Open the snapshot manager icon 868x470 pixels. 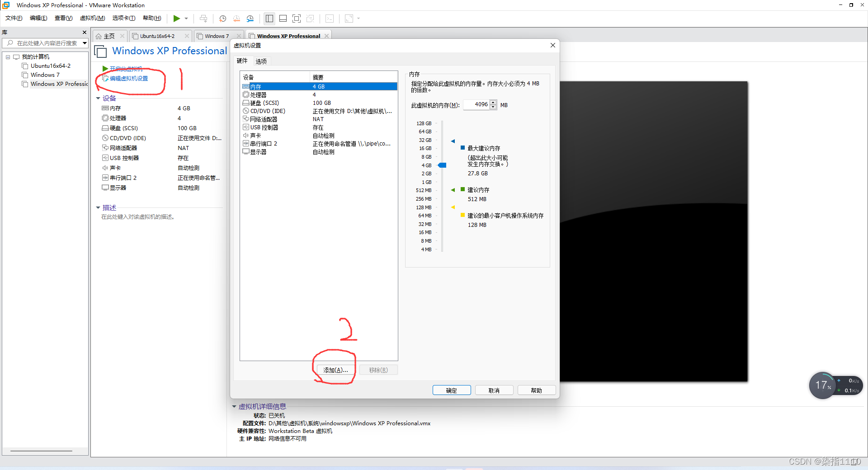coord(250,19)
